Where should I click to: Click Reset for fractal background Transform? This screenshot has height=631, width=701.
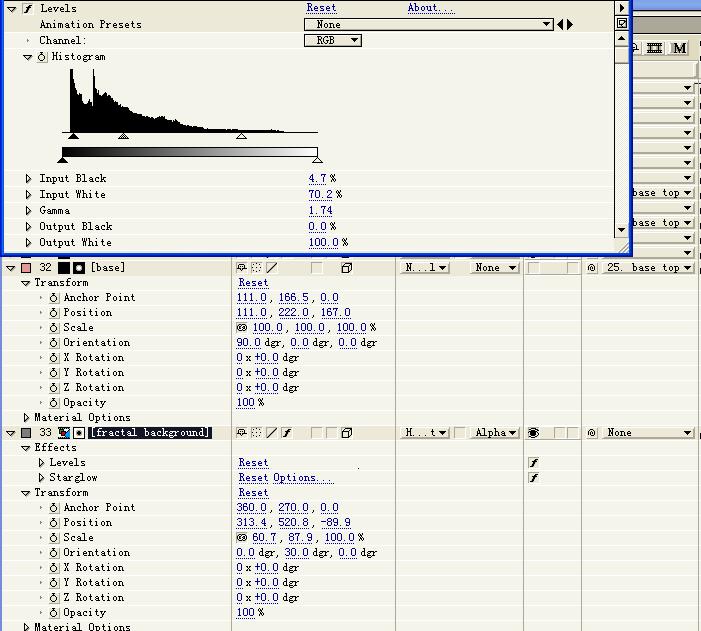tap(253, 492)
